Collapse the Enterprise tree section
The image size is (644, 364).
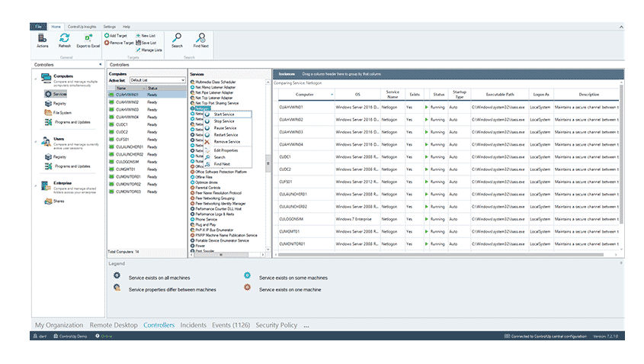click(x=36, y=186)
